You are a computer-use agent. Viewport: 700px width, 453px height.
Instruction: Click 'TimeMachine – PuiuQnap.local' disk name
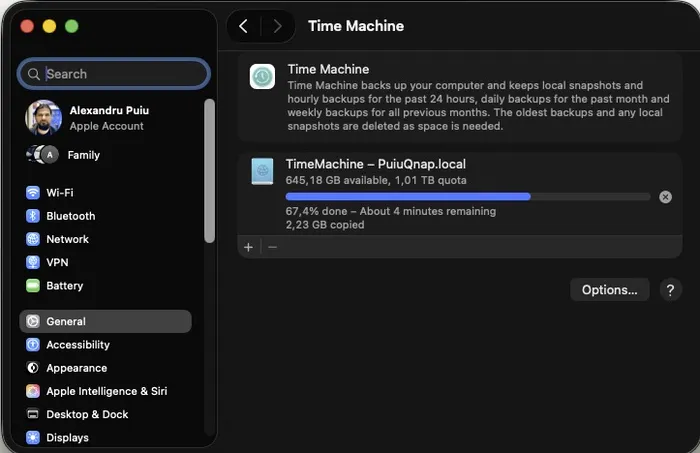point(375,164)
